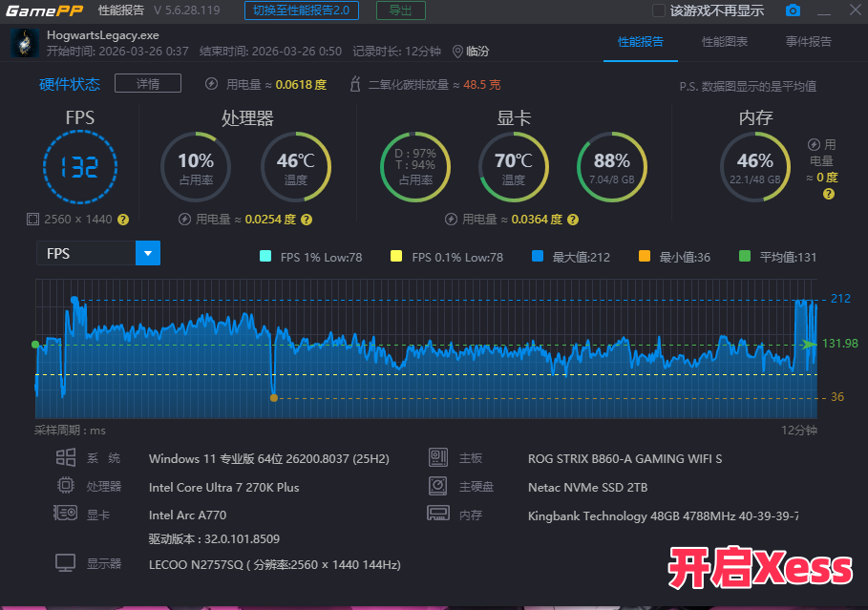
Task: Click the text Intel Core Ultra 7 270K Plus
Action: [x=223, y=487]
